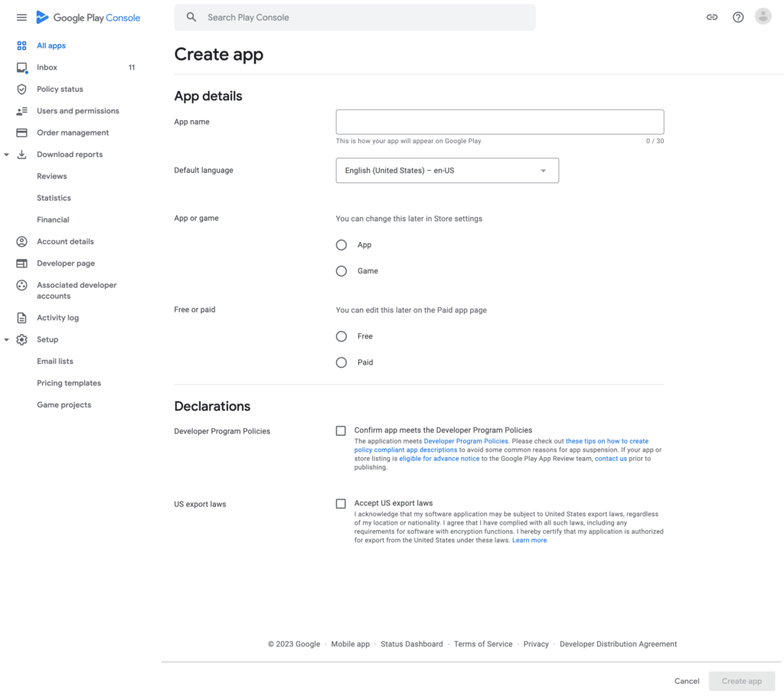
Task: Click the Create app button
Action: click(741, 681)
